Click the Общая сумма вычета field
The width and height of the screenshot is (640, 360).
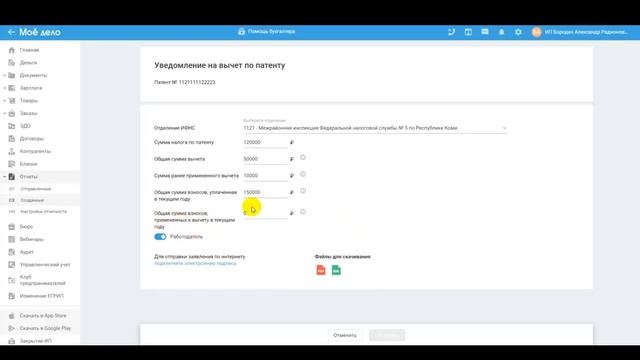click(265, 159)
